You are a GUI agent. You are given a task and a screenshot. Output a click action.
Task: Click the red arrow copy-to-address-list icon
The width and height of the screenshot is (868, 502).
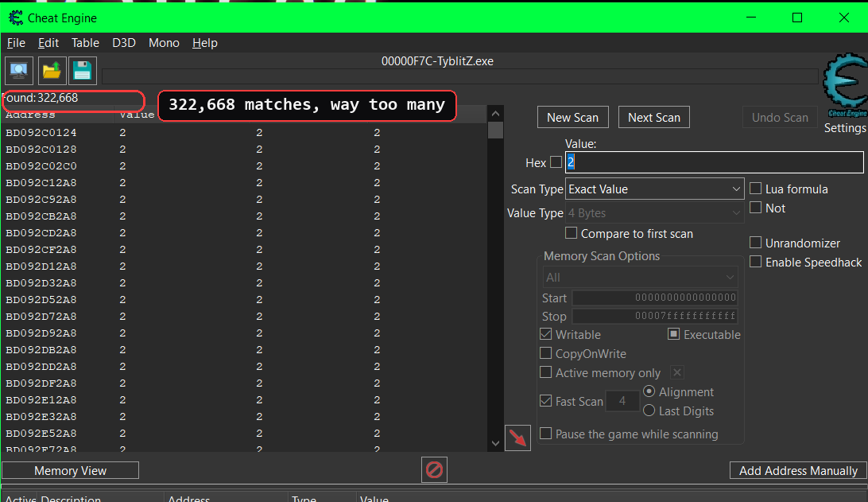[x=517, y=438]
